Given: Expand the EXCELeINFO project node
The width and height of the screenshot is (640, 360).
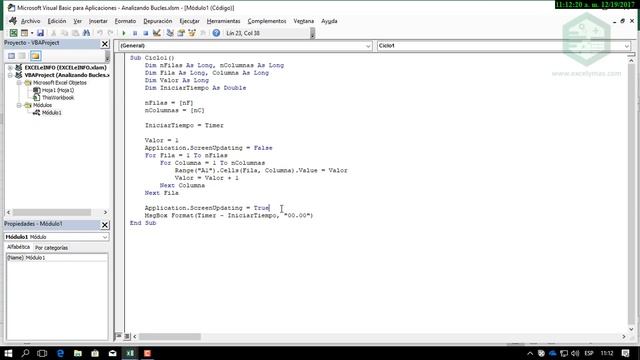Looking at the screenshot, I should click(x=10, y=68).
